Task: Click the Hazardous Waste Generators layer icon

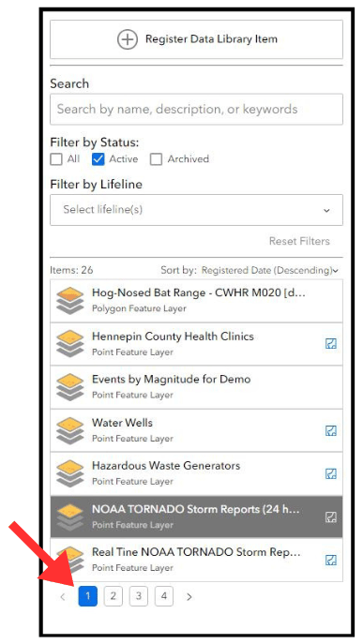Action: (70, 474)
